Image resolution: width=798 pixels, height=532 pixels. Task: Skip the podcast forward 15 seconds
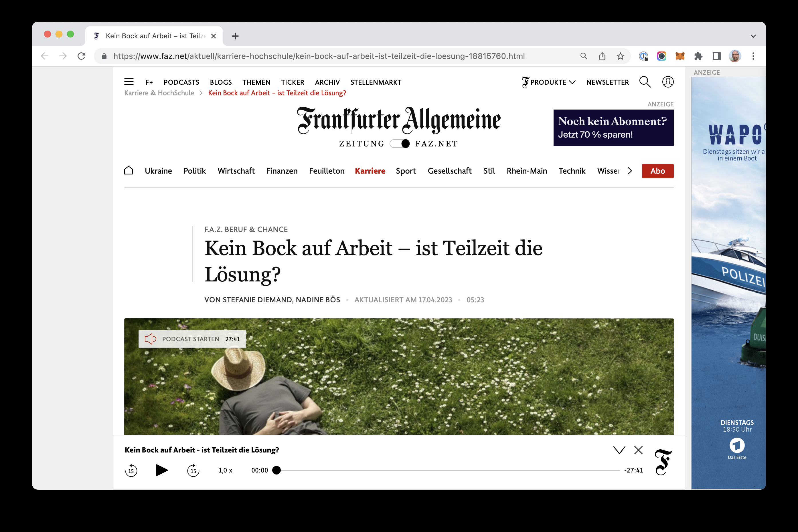(x=193, y=470)
